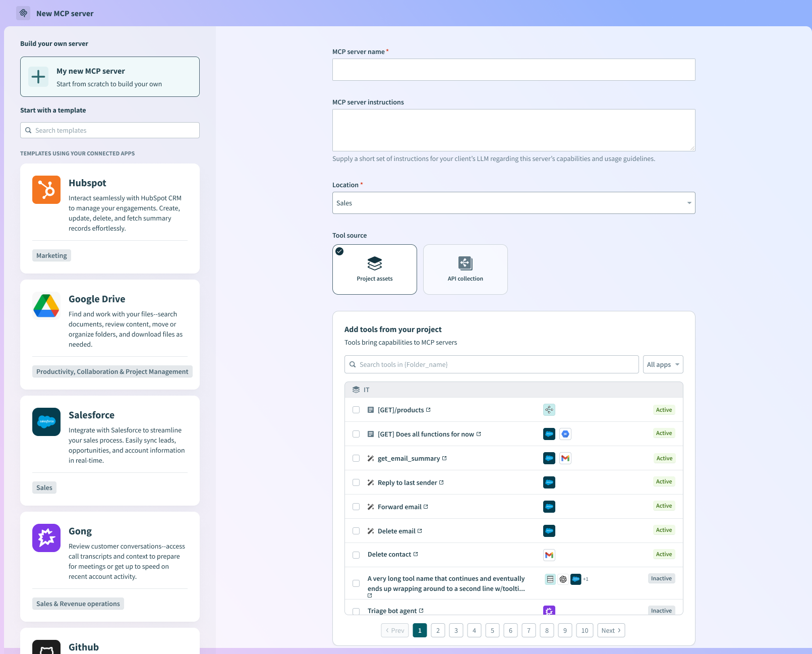Click the Salesforce template logo icon
812x654 pixels.
(46, 422)
